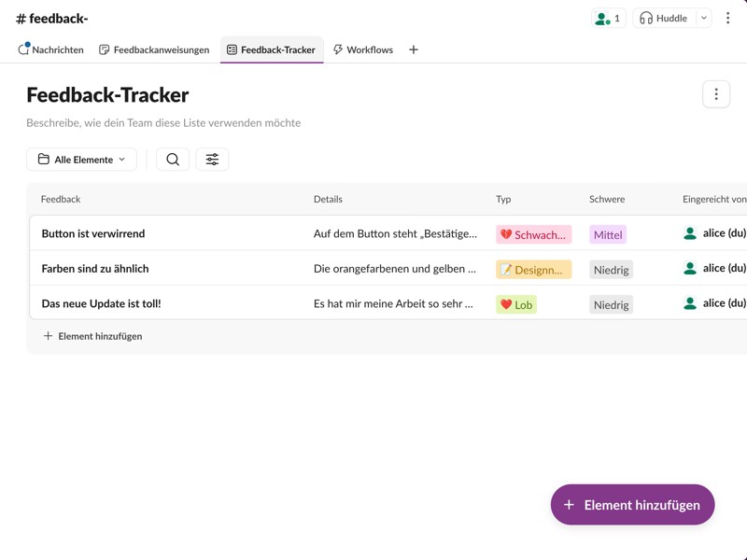
Task: Click the Lob type tag
Action: tap(516, 305)
